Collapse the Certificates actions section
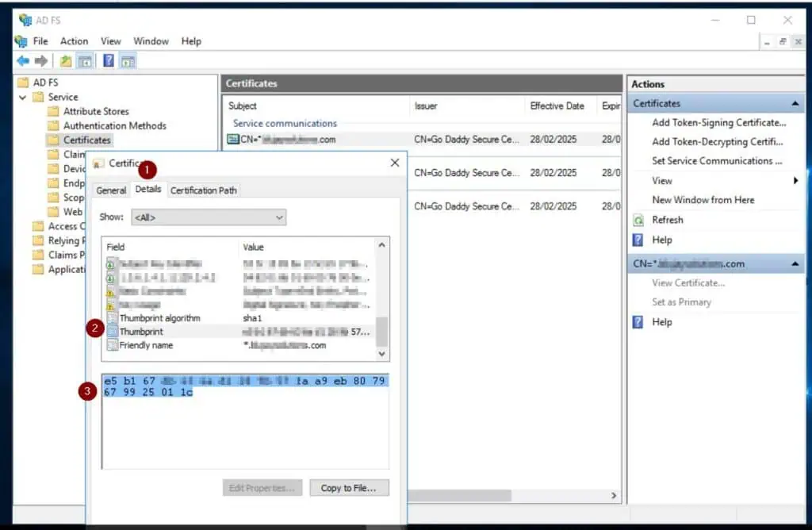The height and width of the screenshot is (530, 812). 795,104
